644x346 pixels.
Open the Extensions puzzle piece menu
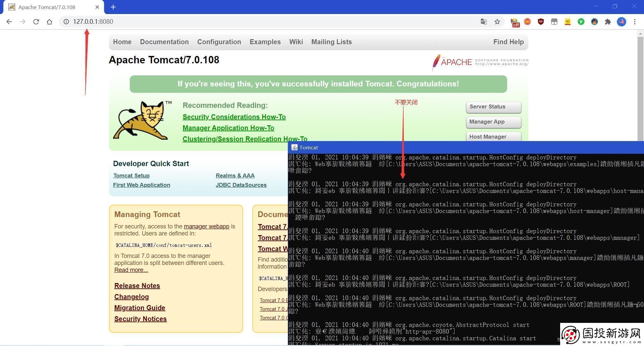(608, 22)
